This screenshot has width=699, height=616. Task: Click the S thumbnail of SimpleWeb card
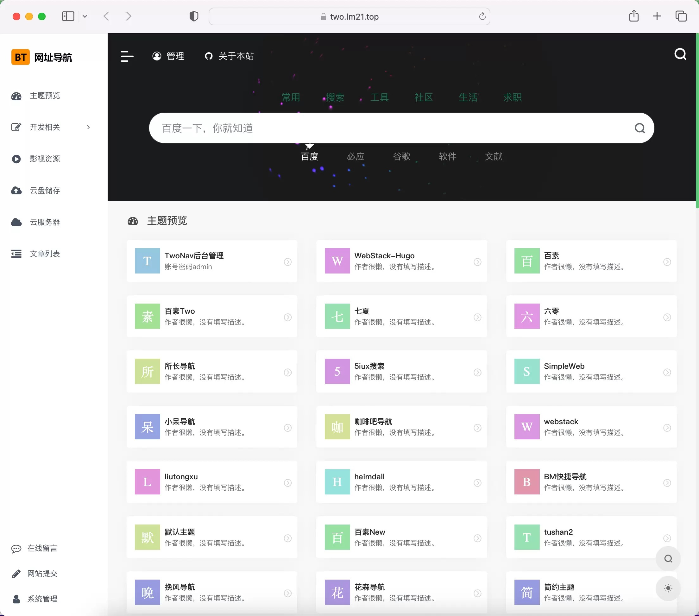[x=527, y=371]
